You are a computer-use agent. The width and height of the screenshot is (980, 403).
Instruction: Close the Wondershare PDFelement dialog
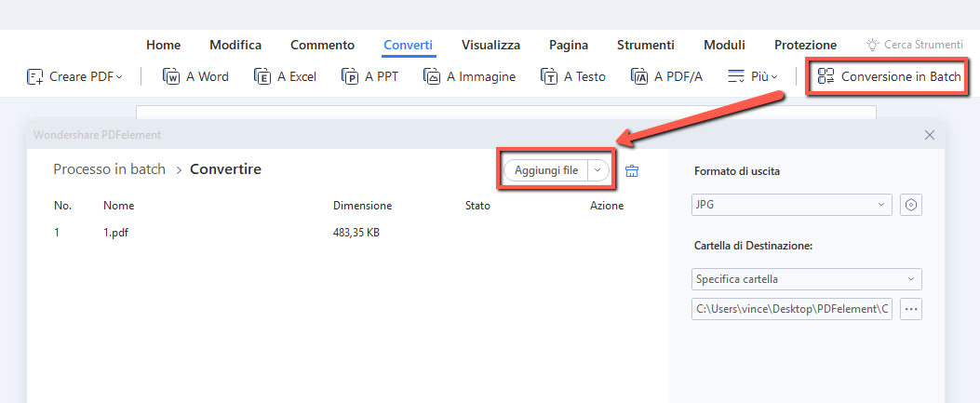coord(930,134)
